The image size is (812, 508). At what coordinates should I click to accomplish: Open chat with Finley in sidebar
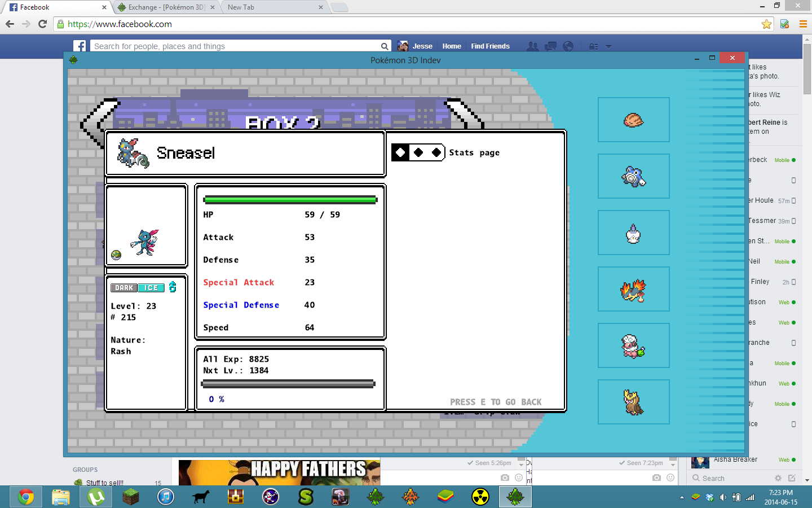[x=771, y=282]
